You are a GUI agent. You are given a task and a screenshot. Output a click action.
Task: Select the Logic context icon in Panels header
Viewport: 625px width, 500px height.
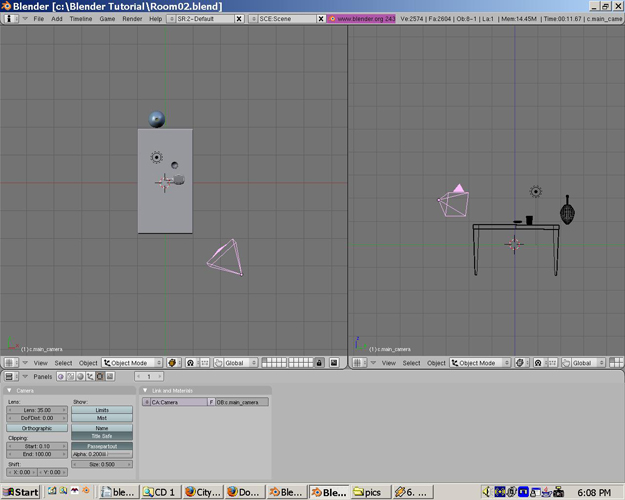(x=61, y=376)
